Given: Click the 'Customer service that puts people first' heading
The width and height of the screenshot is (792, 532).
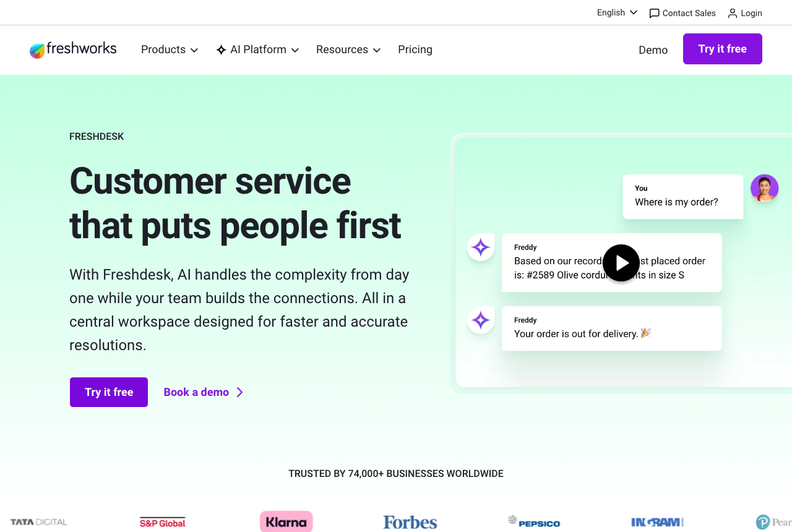Looking at the screenshot, I should (235, 203).
